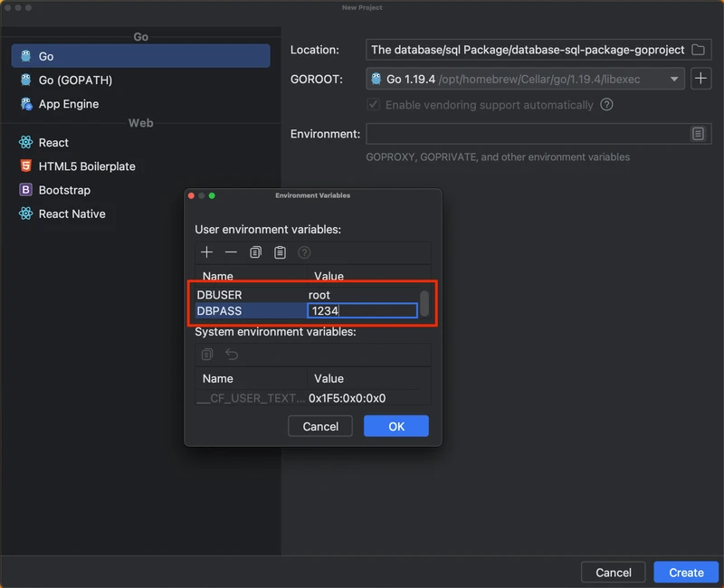Cancel the Environment Variables dialog
The height and width of the screenshot is (588, 724).
(x=320, y=426)
